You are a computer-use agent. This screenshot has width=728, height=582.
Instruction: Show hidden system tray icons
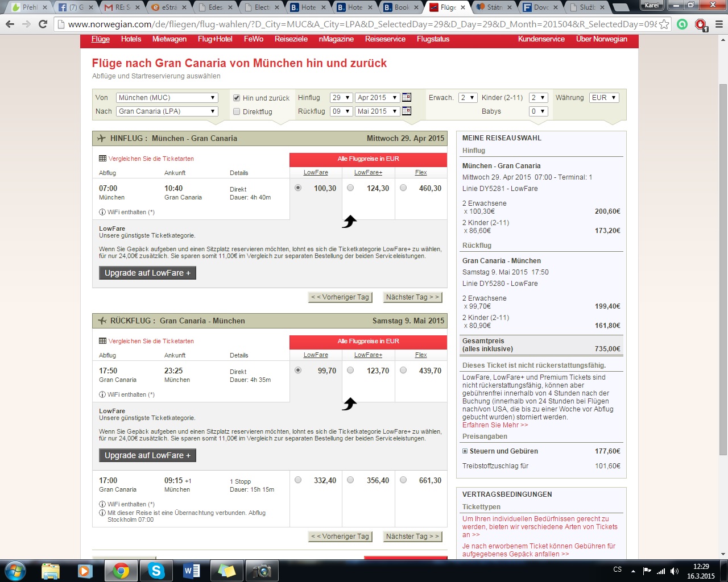(x=633, y=571)
